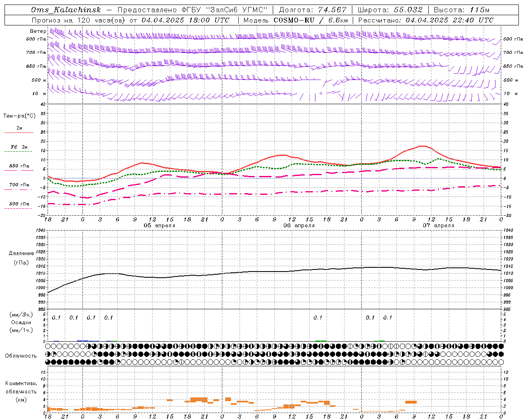
Task: Click the (км) unit label under convective clouds
Action: [21, 399]
